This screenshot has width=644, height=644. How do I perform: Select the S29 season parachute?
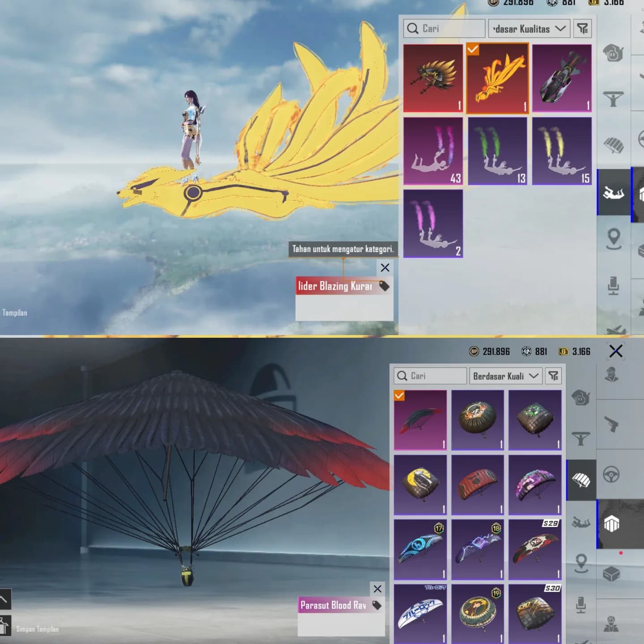point(535,549)
